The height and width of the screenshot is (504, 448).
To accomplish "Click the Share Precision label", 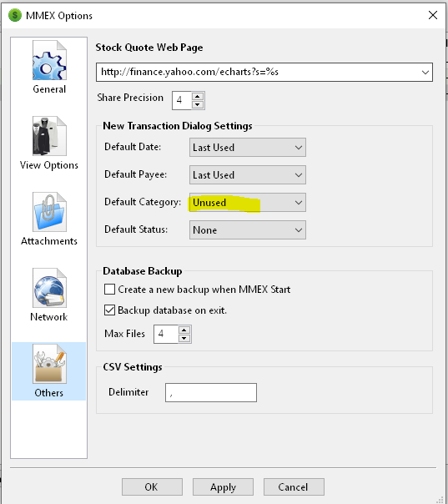I will coord(130,98).
